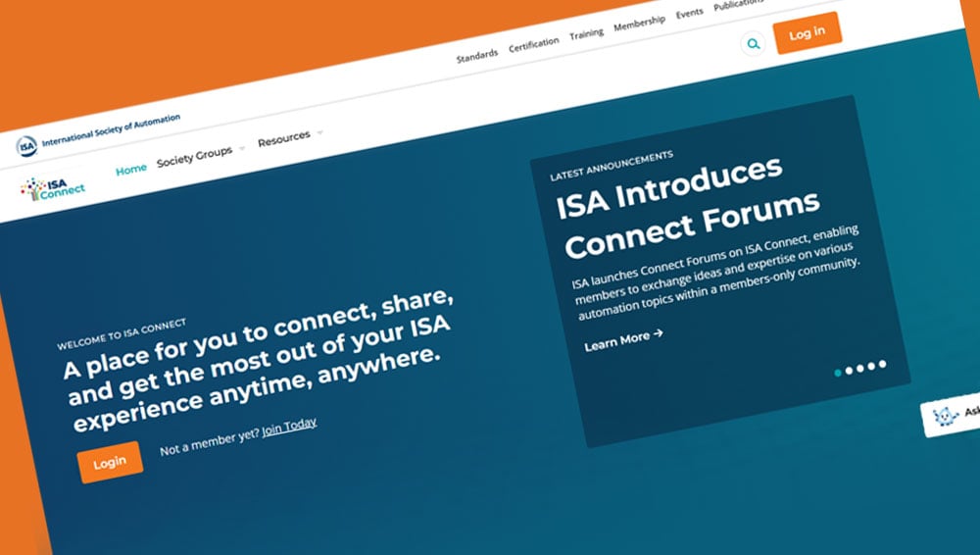Viewport: 980px width, 555px height.
Task: Click the ISA globe logo icon
Action: pos(26,146)
